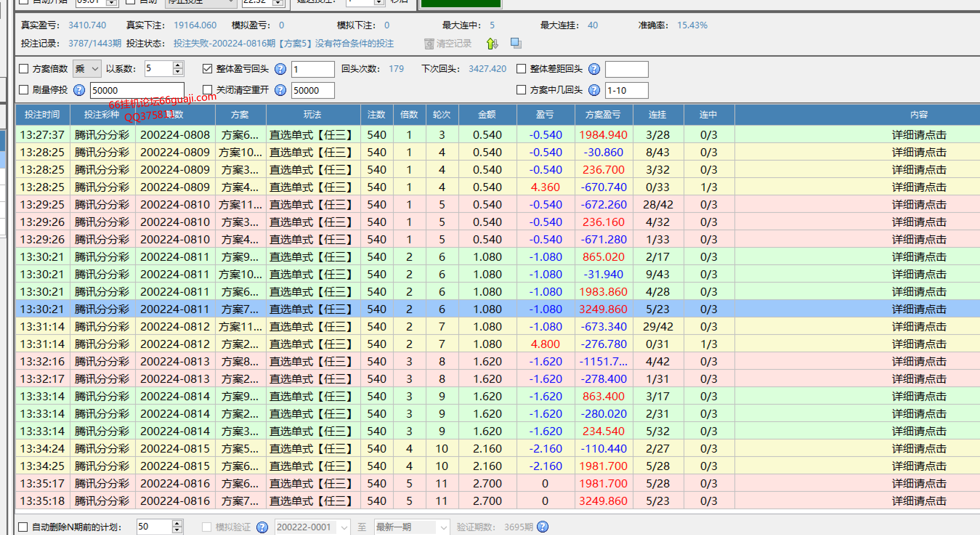Click the 准确率 value 15.43%
This screenshot has width=980, height=535.
(x=692, y=25)
